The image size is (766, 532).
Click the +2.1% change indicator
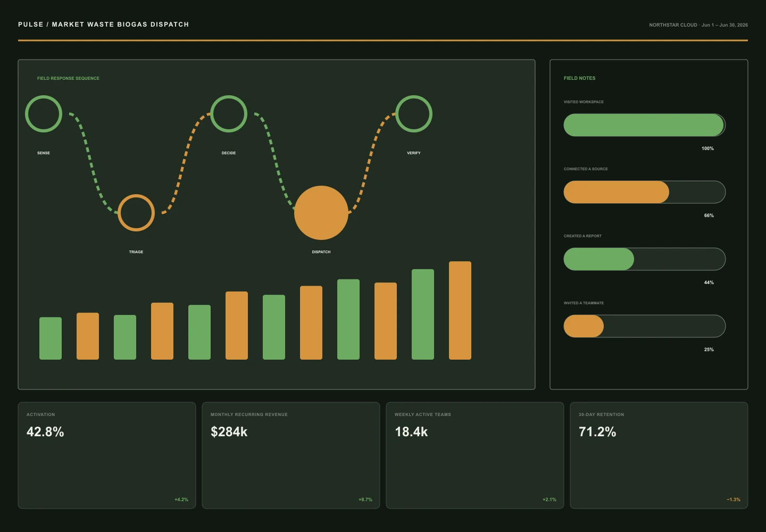tap(549, 500)
